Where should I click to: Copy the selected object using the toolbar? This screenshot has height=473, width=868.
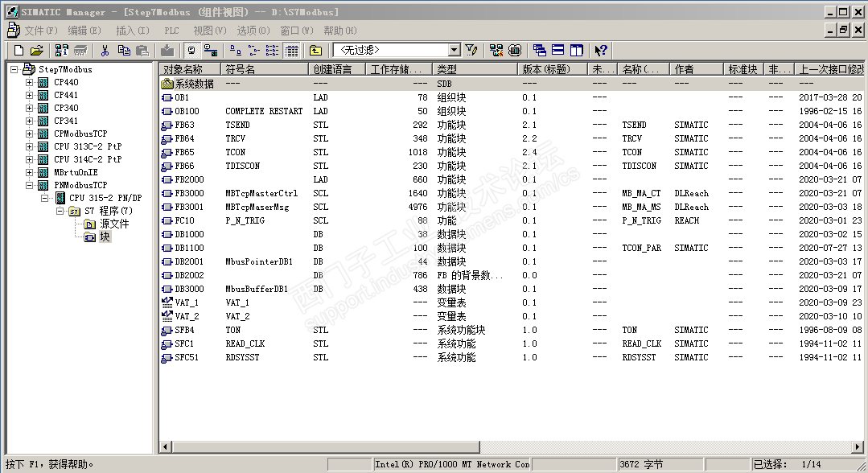[124, 51]
